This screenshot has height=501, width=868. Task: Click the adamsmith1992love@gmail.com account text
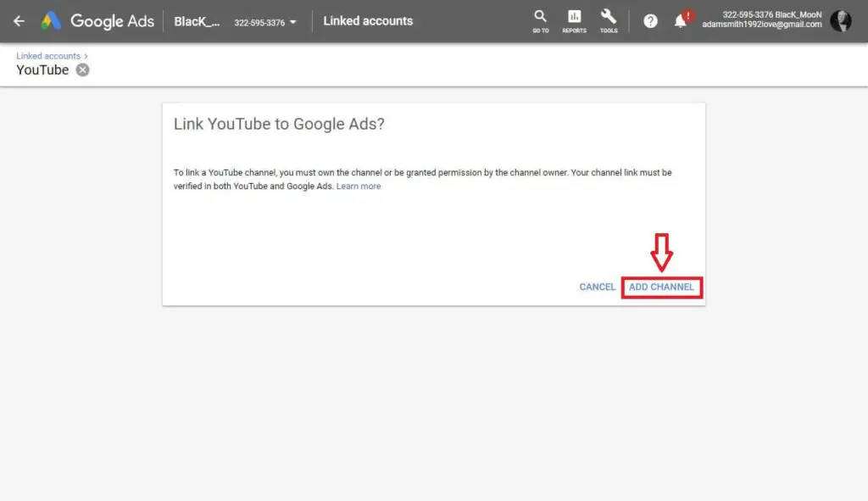pos(762,25)
